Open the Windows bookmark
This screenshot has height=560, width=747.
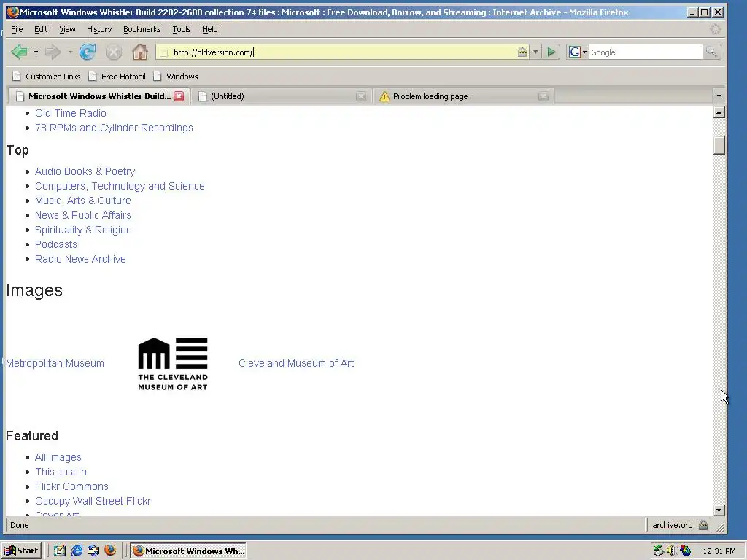point(175,76)
